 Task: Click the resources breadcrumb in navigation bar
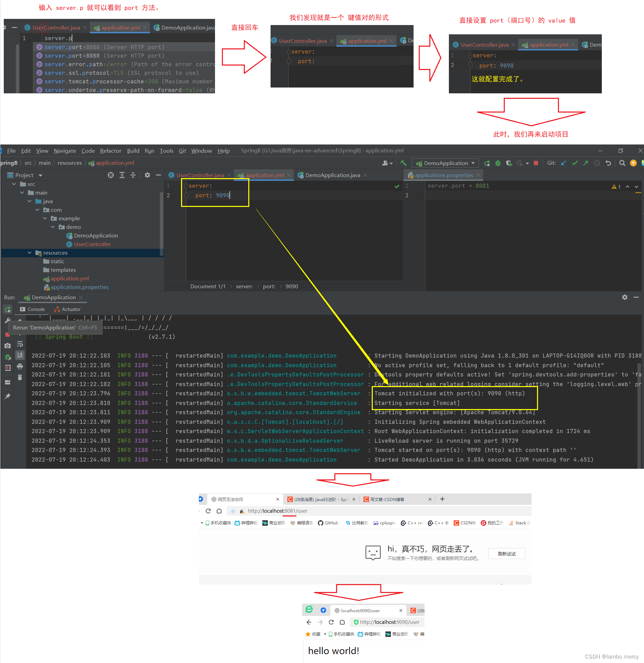[x=70, y=163]
